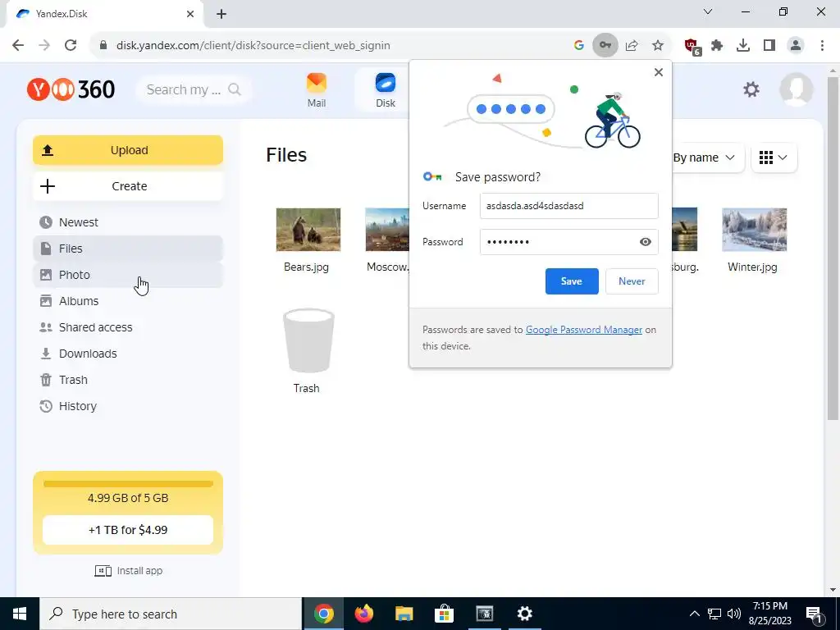Screen dimensions: 840x630
Task: Select Downloads in the sidebar
Action: point(128,354)
